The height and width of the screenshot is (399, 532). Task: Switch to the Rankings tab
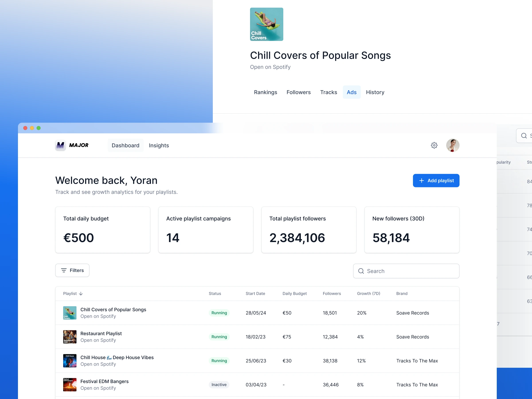click(265, 92)
